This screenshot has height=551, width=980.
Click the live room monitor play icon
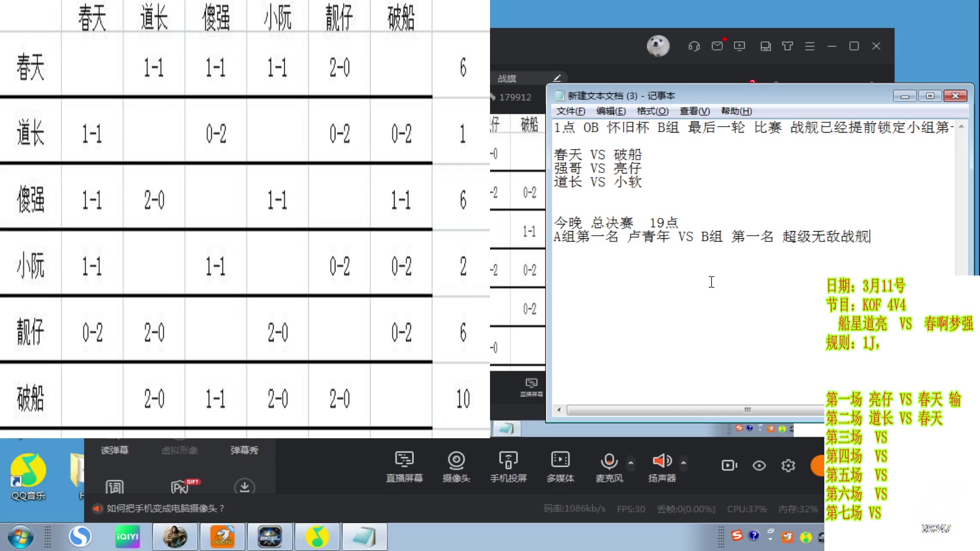coord(739,46)
